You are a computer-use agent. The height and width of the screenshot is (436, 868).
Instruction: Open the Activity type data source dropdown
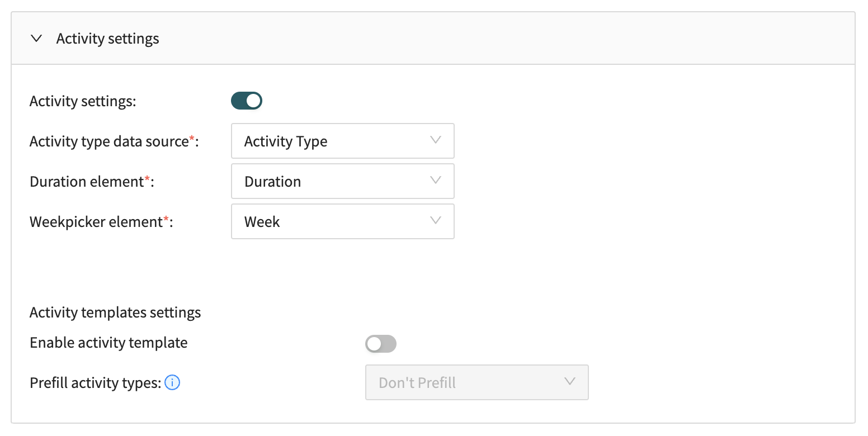pos(342,141)
